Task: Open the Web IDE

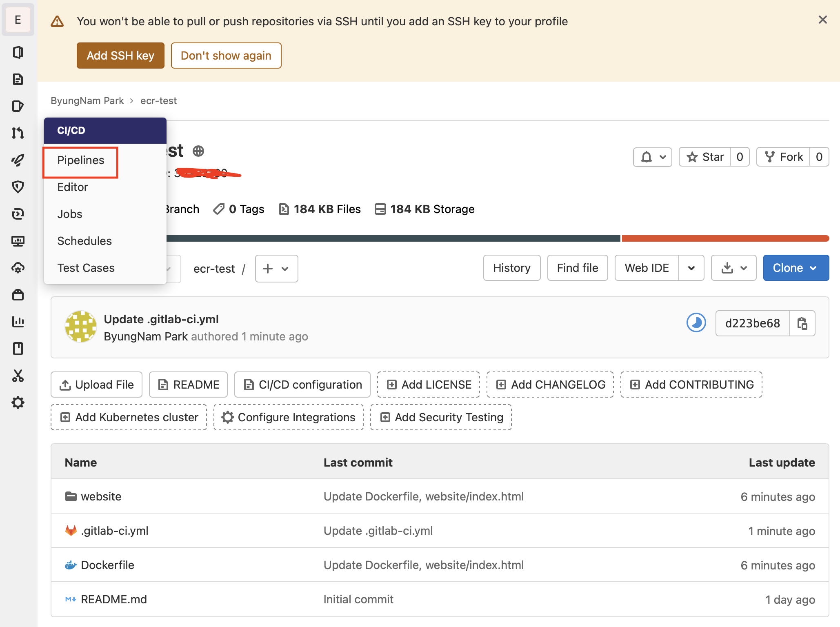Action: [647, 268]
